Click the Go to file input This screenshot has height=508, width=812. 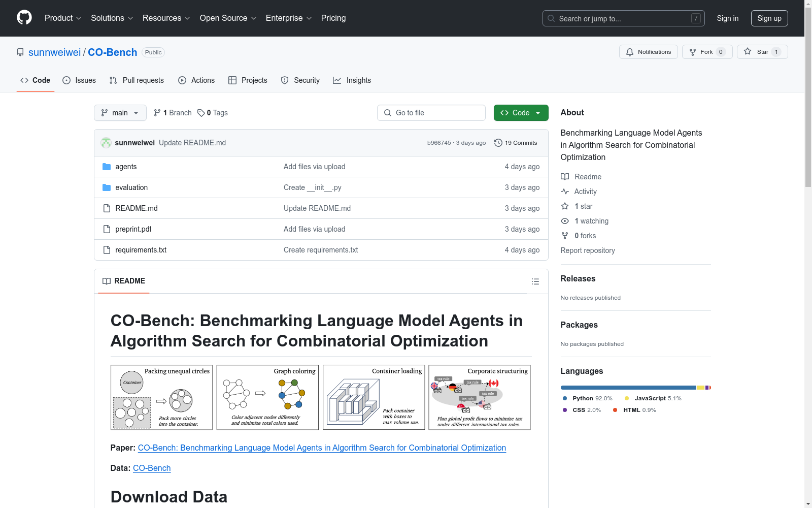(431, 113)
